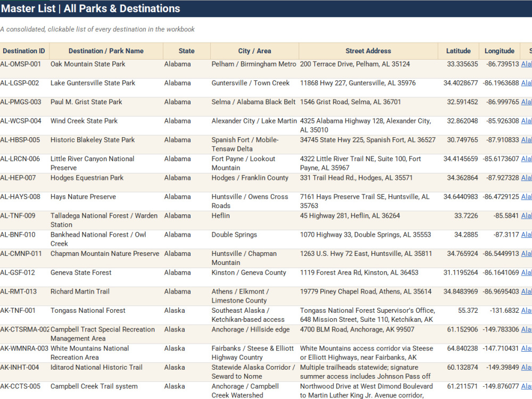Image resolution: width=532 pixels, height=399 pixels.
Task: Click latitude value 33.7226
Action: [459, 221]
